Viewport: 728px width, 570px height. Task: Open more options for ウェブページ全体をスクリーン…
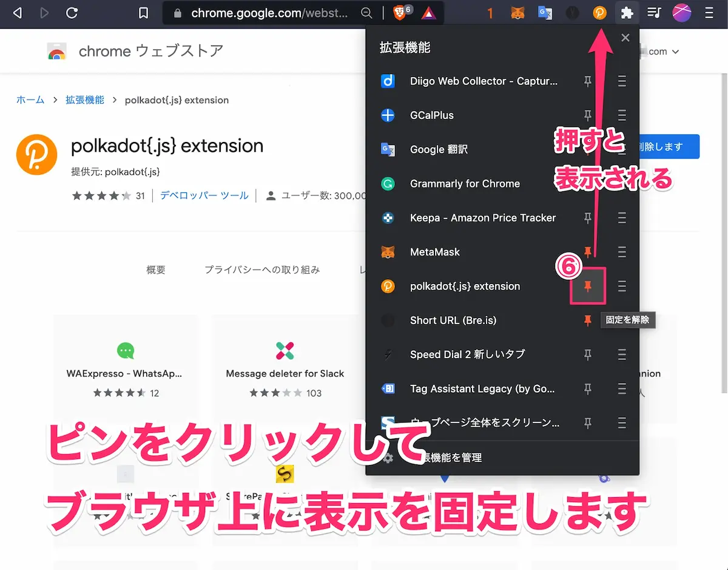[622, 423]
